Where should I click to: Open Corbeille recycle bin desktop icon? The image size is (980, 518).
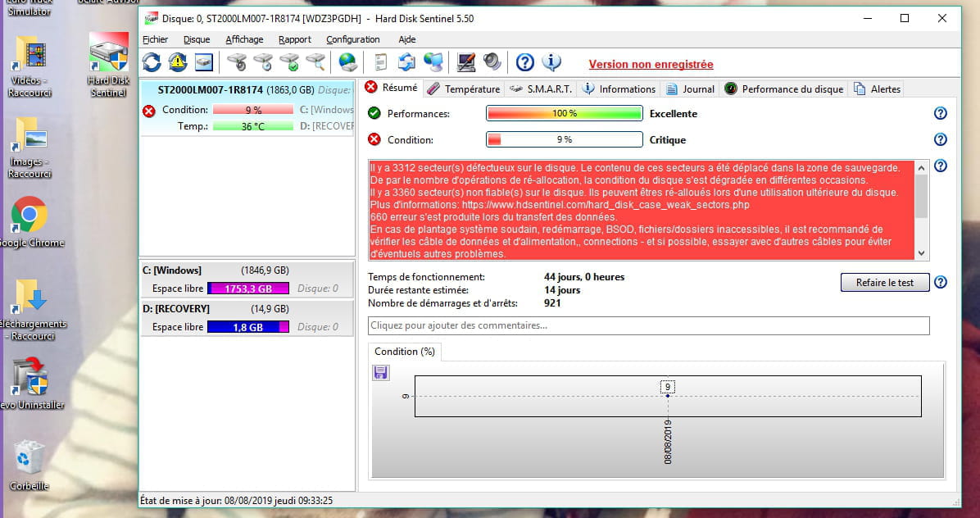coord(29,465)
